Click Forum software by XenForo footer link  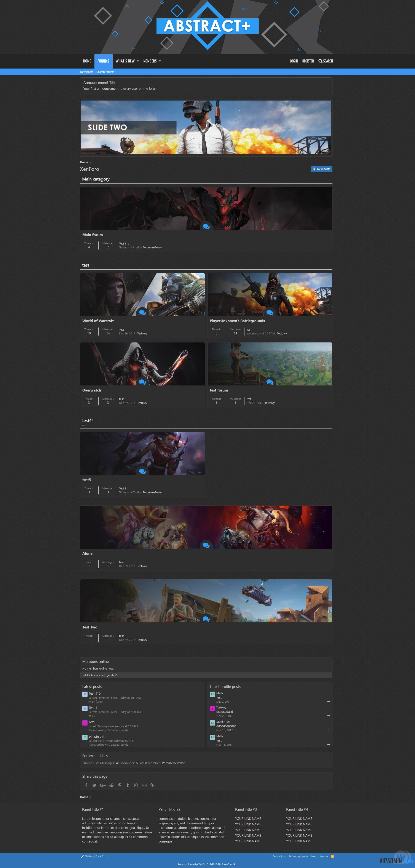tap(207, 864)
